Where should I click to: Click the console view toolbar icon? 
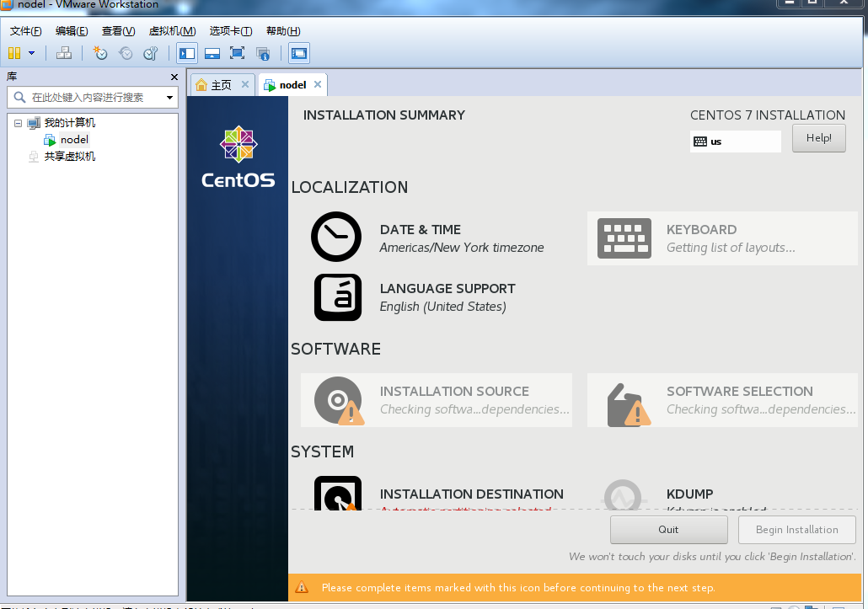(299, 54)
